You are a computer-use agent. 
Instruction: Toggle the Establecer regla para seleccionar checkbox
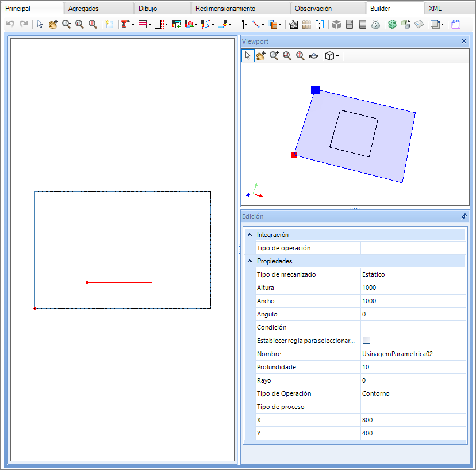tap(366, 340)
